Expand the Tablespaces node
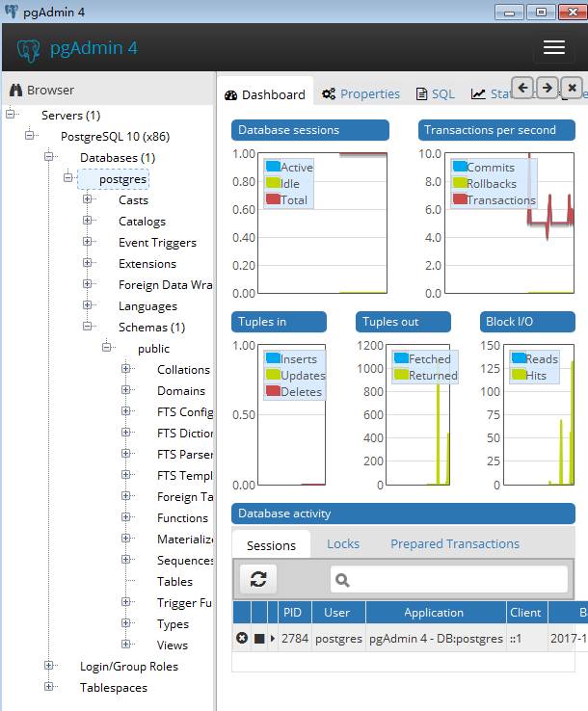The height and width of the screenshot is (711, 588). (49, 686)
